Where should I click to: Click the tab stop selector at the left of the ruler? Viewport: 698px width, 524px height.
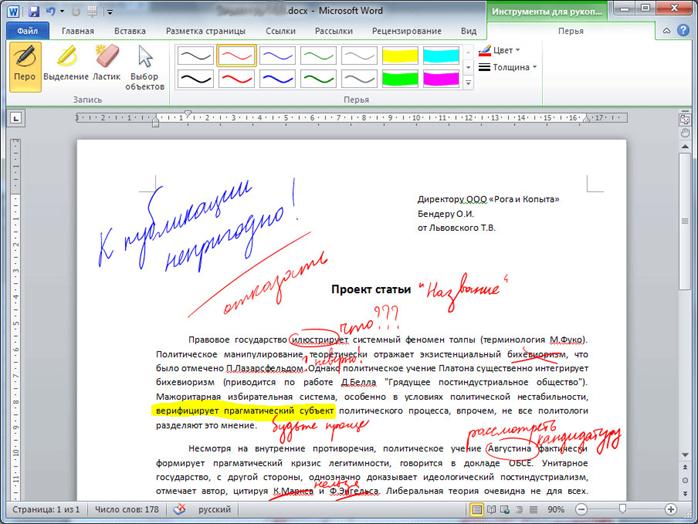pyautogui.click(x=16, y=118)
